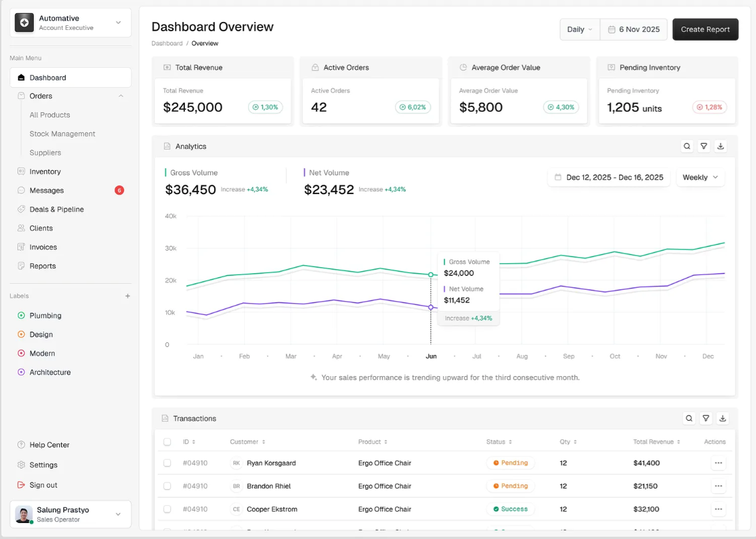Download Transactions data icon
Viewport: 756px width, 539px height.
(x=723, y=419)
